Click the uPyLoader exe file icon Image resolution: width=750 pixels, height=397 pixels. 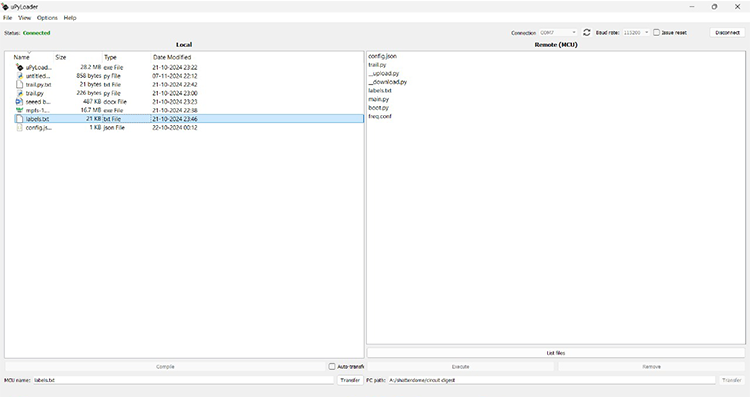click(20, 67)
